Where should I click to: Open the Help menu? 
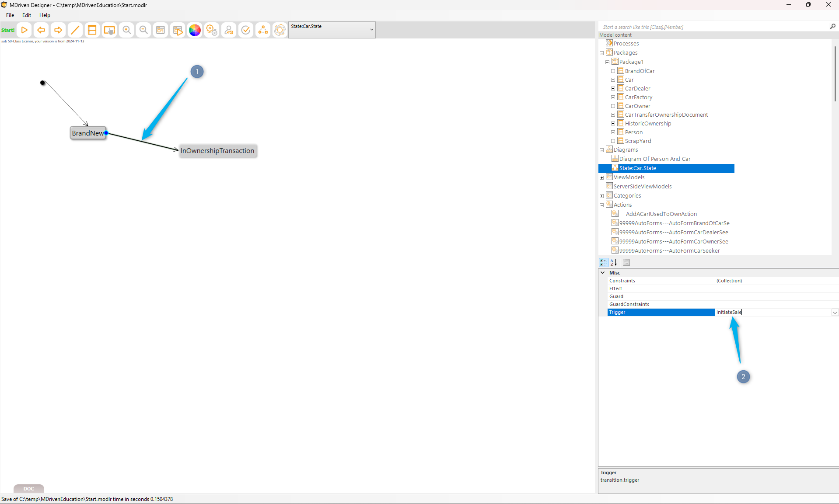(45, 15)
